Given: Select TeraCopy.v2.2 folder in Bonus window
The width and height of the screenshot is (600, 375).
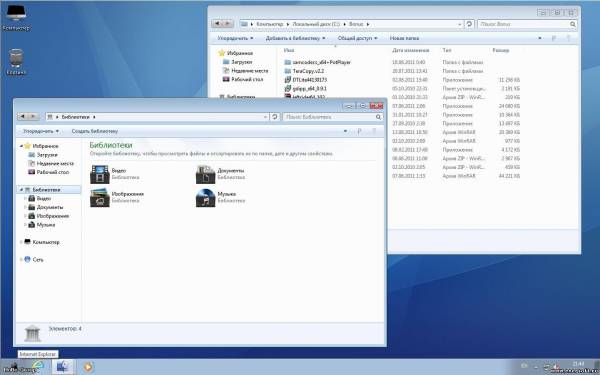Looking at the screenshot, I should tap(304, 71).
